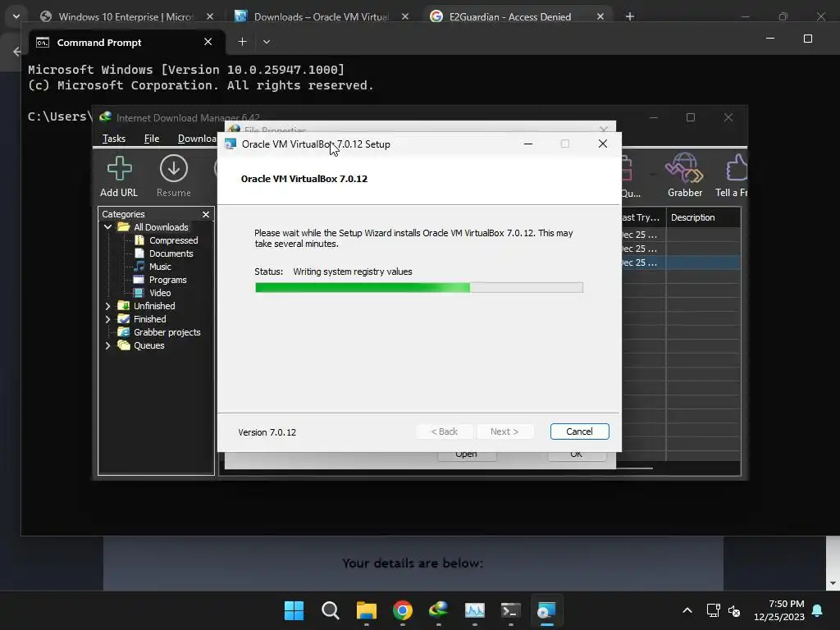Click the Last Try column header
The height and width of the screenshot is (630, 840).
click(643, 217)
